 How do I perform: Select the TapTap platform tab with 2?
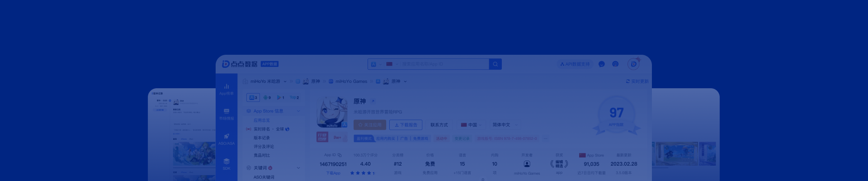coord(294,97)
